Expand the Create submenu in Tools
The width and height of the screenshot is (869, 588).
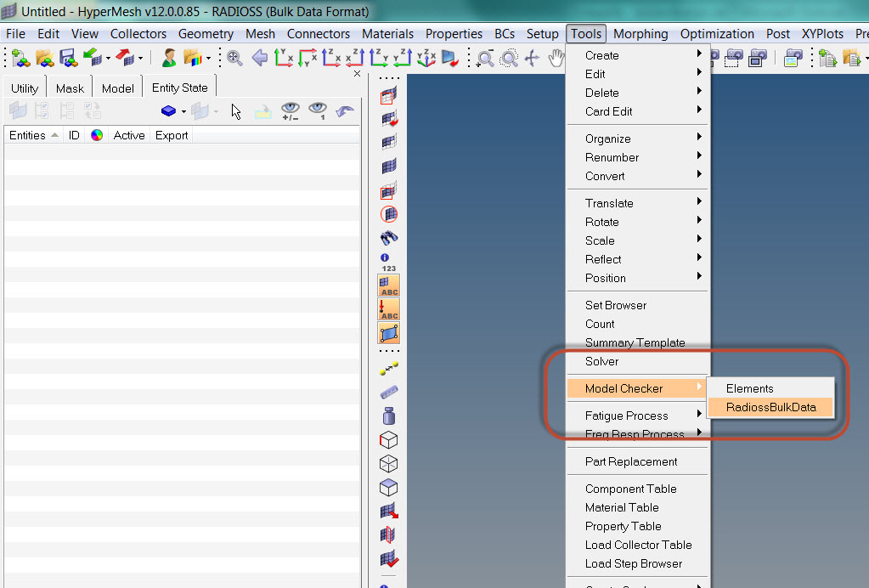[x=639, y=55]
